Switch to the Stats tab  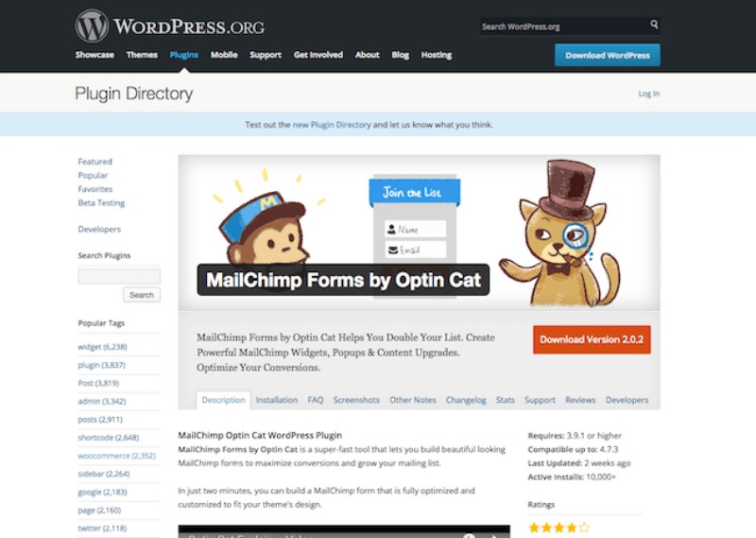(x=506, y=400)
